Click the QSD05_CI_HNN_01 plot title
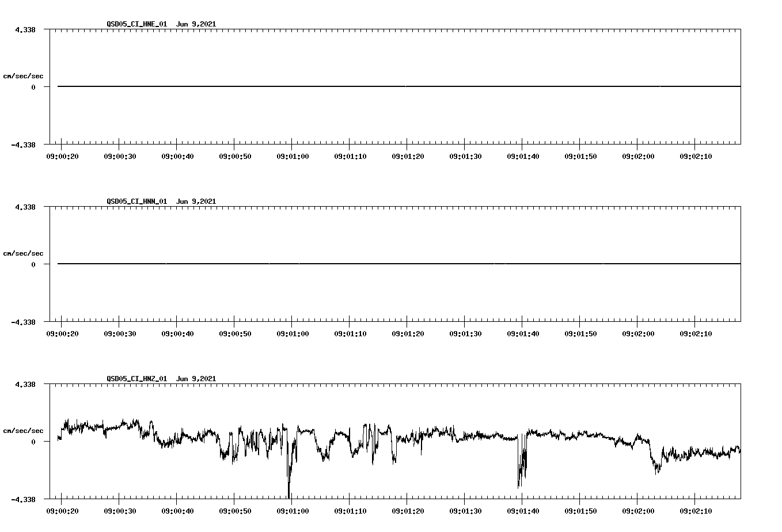Image resolution: width=782 pixels, height=532 pixels. point(161,202)
